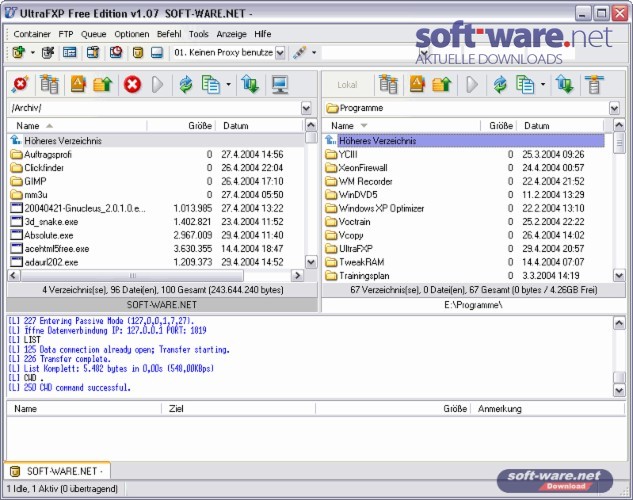Sort left pane by Datum column header
The width and height of the screenshot is (633, 500).
point(259,126)
